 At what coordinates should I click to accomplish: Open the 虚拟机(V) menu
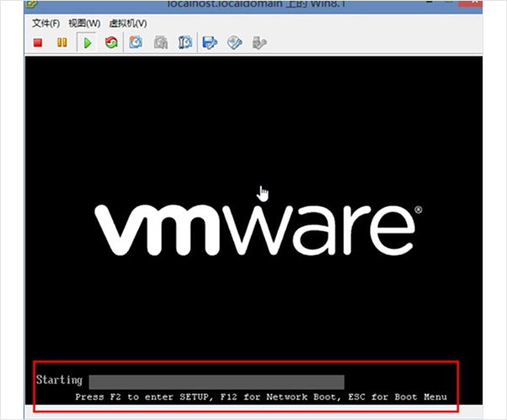pos(128,24)
